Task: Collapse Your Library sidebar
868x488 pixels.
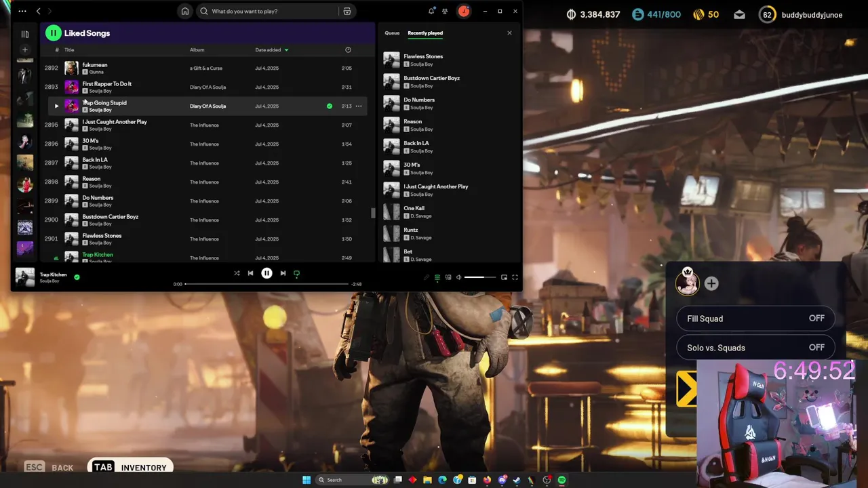Action: (x=25, y=34)
